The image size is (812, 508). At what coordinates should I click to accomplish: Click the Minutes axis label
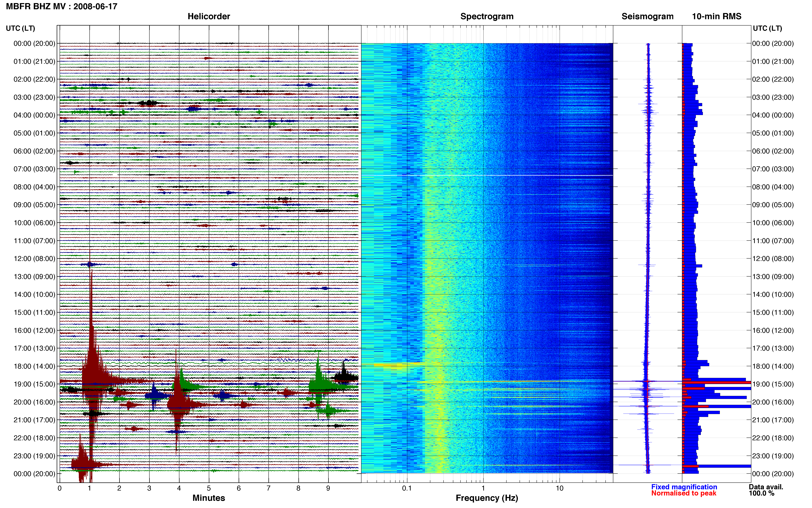tap(209, 498)
